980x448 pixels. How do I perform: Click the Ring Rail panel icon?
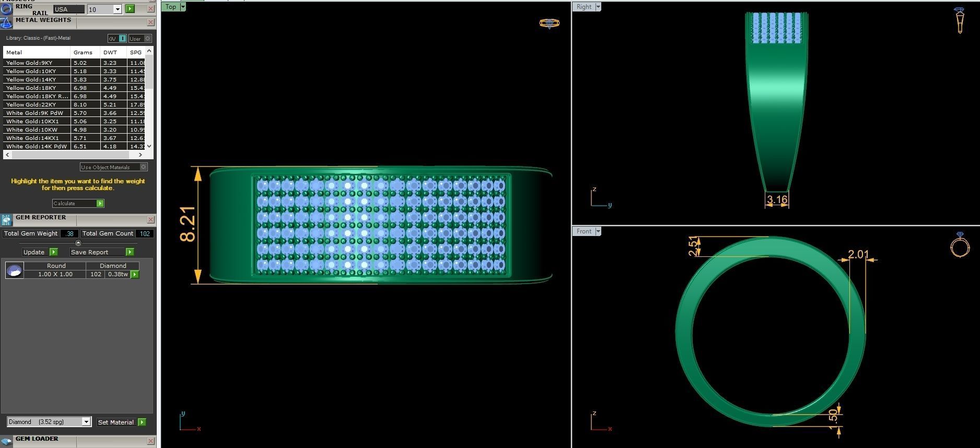(6, 9)
